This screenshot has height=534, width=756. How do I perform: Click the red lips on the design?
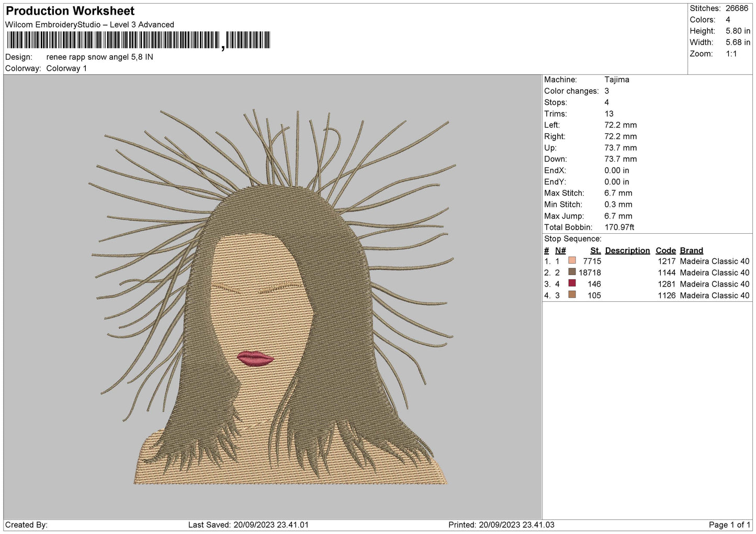point(255,358)
